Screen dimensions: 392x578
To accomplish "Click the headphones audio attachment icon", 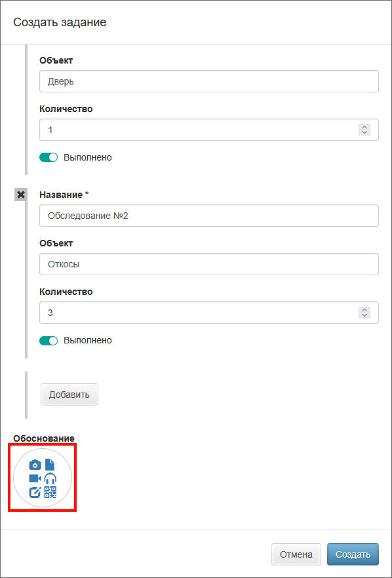I will tap(50, 478).
